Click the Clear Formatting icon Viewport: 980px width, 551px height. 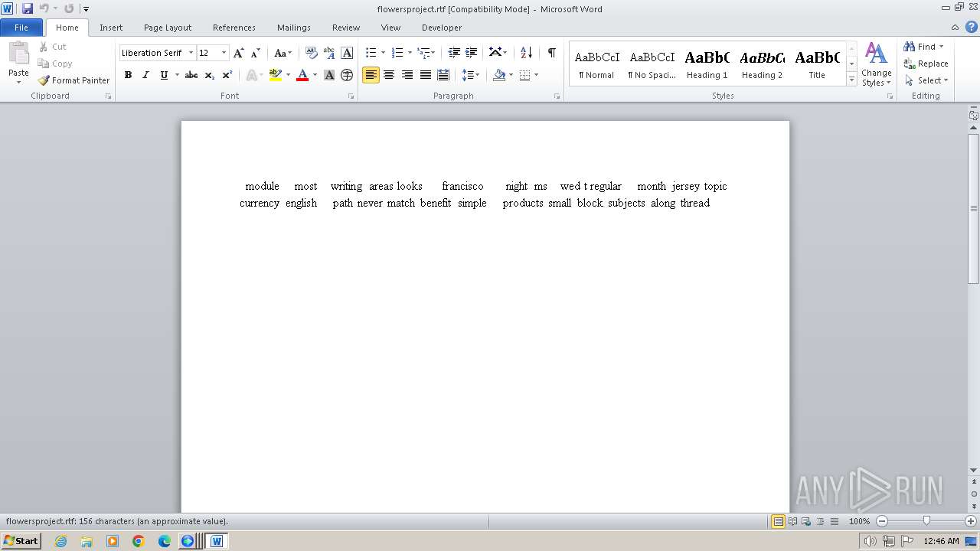coord(312,53)
